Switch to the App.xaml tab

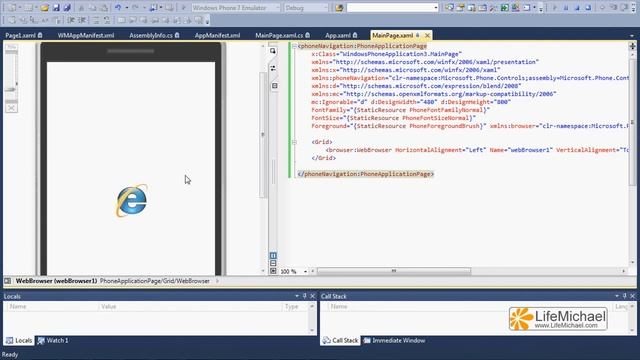[x=341, y=36]
